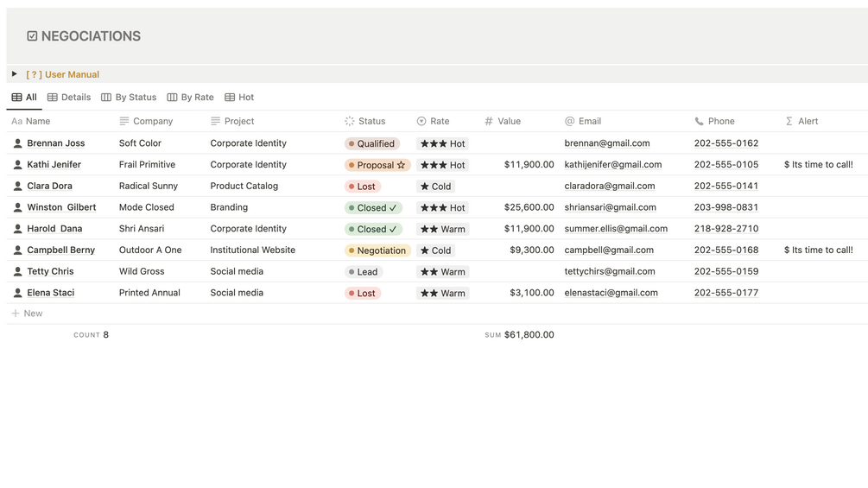868x488 pixels.
Task: Click person icon next to Kathi Jenifer
Action: click(18, 164)
